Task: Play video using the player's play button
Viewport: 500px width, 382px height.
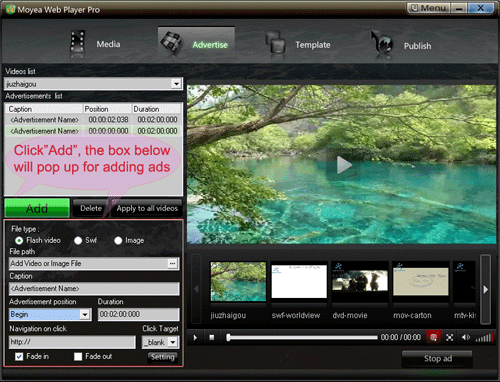Action: tap(195, 338)
